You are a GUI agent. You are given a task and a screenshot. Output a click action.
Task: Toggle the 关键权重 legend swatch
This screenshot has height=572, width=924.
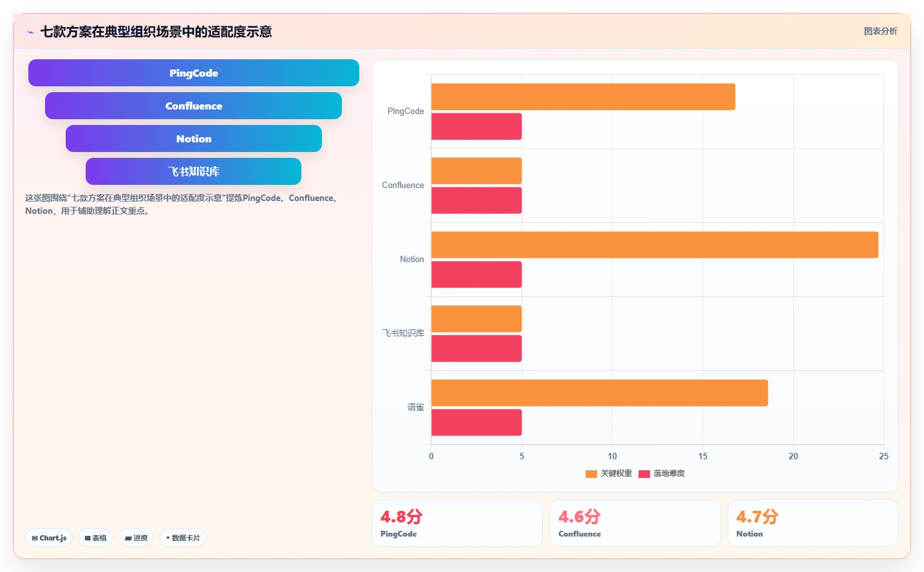coord(591,473)
